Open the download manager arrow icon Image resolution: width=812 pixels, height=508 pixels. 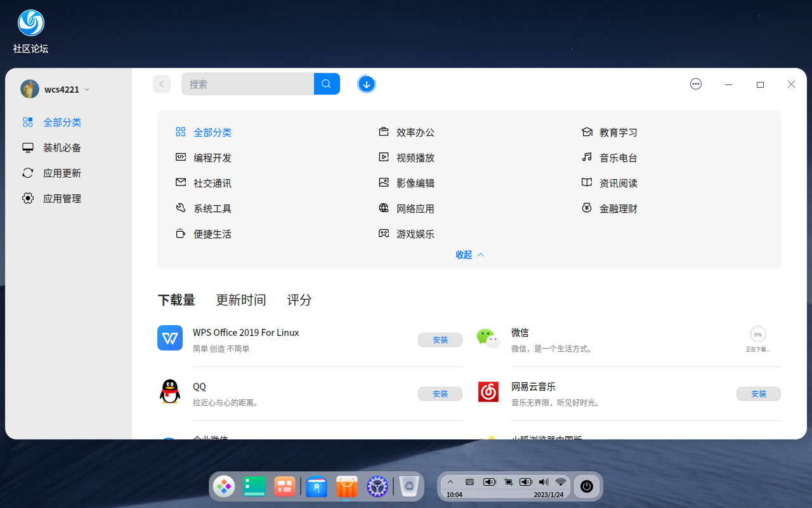367,83
